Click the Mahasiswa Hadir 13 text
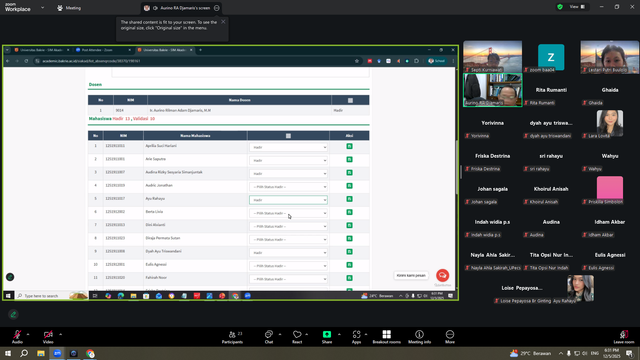The width and height of the screenshot is (640, 360). (109, 119)
